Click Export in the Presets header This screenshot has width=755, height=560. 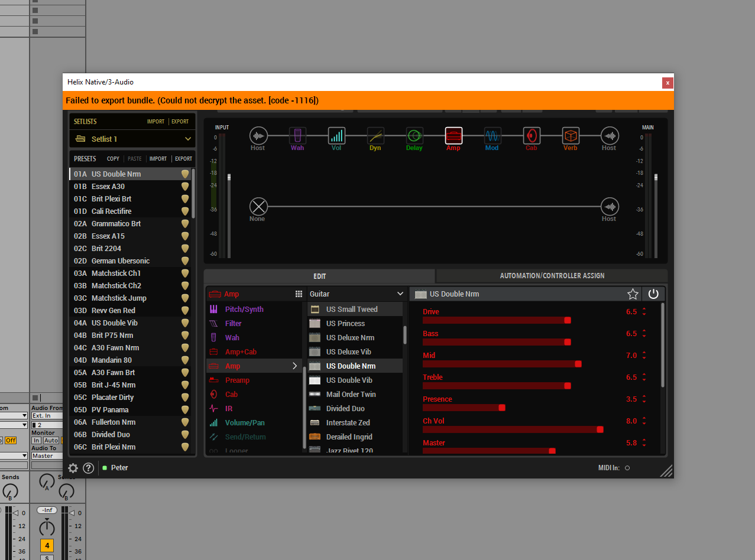(183, 159)
